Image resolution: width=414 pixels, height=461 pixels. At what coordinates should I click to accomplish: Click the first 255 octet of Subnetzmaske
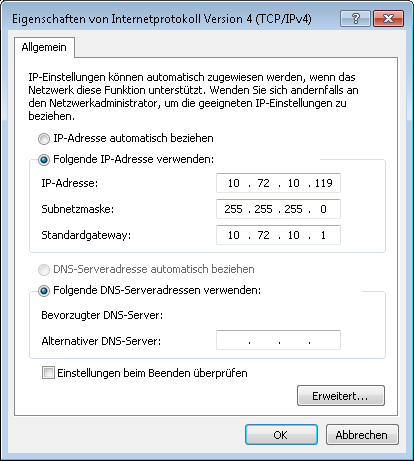click(233, 209)
